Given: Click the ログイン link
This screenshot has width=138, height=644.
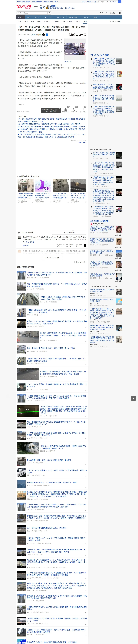Looking at the screenshot, I should pos(42,8).
